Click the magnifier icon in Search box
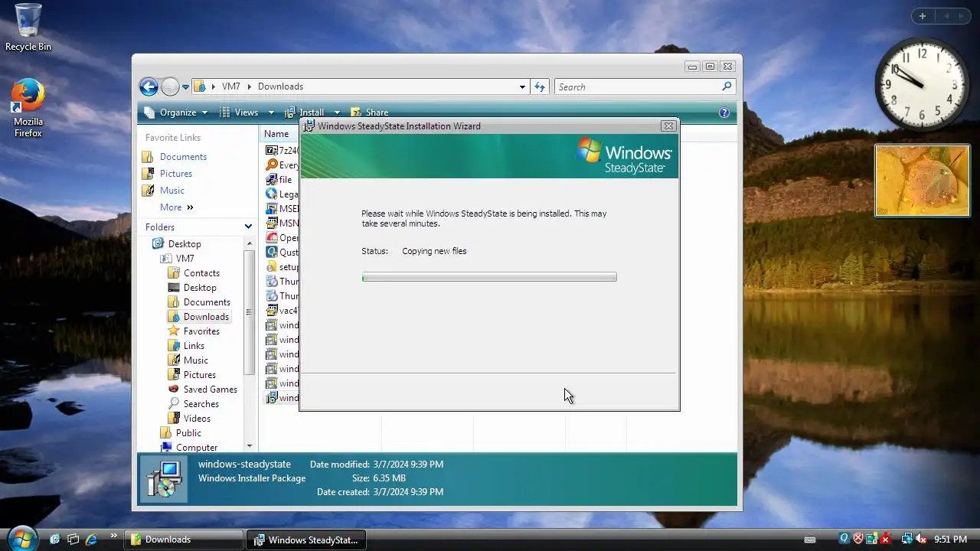The height and width of the screenshot is (551, 980). 727,86
